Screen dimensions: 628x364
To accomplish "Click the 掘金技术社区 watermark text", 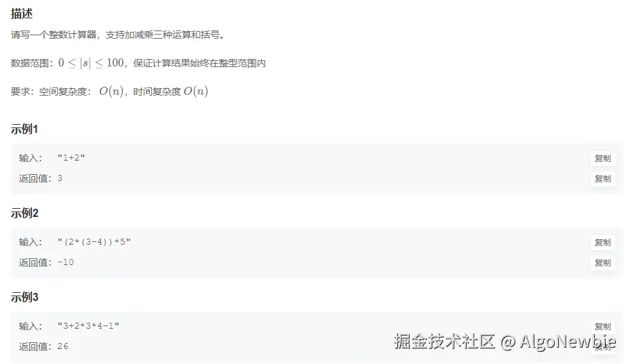I will [444, 342].
